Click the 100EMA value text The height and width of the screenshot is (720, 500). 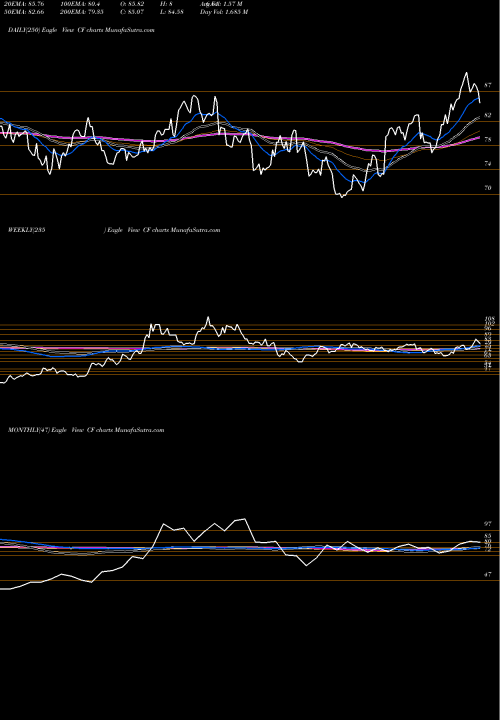[x=80, y=4]
